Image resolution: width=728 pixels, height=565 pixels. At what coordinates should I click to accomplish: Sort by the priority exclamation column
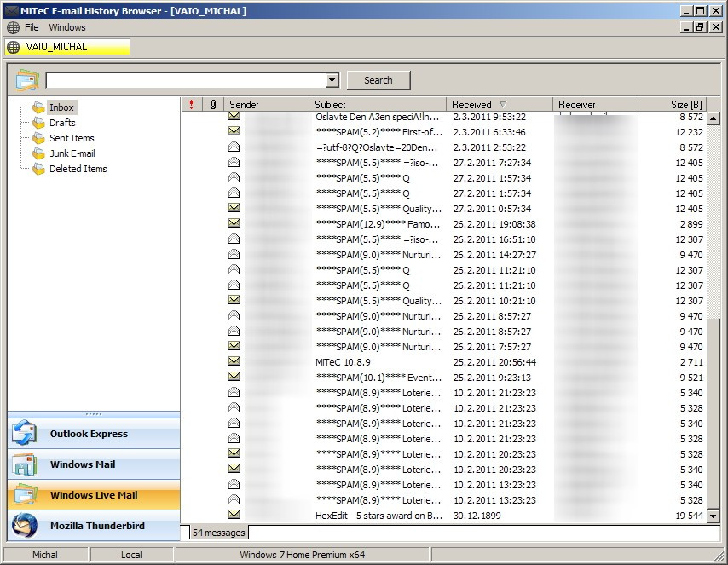191,105
